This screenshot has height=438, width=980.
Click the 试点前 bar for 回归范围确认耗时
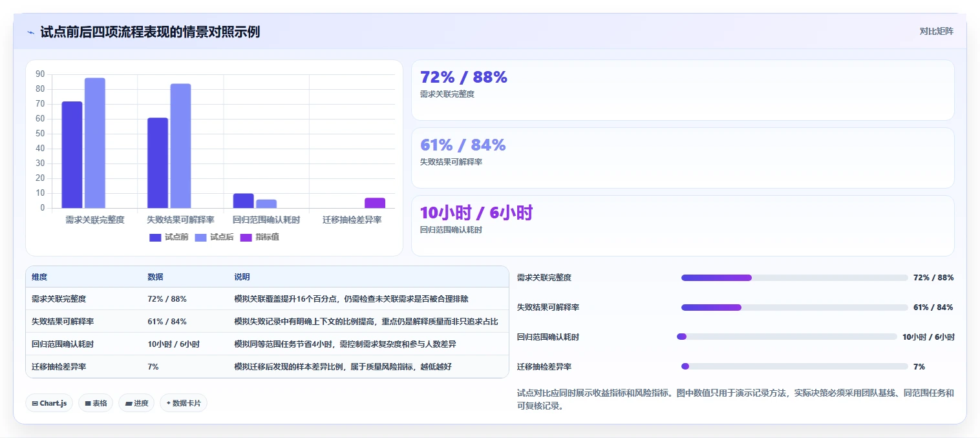click(243, 201)
